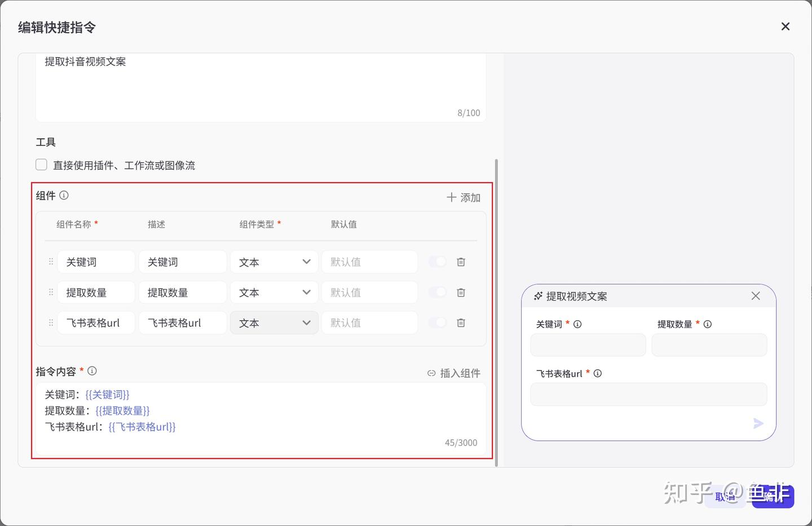
Task: Click the send arrow in preview card
Action: click(758, 423)
